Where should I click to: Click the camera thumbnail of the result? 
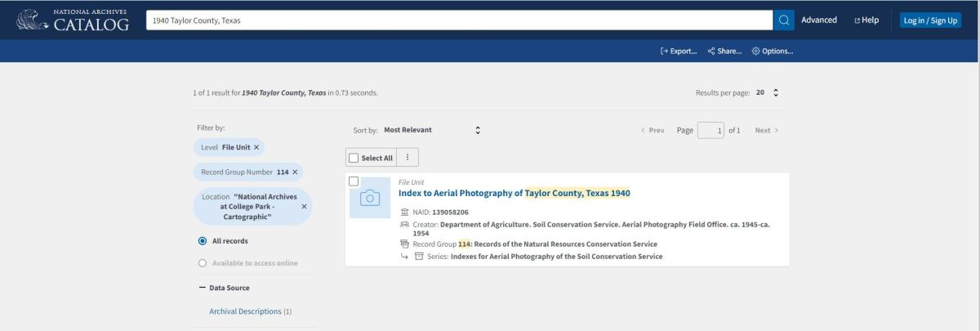[369, 198]
